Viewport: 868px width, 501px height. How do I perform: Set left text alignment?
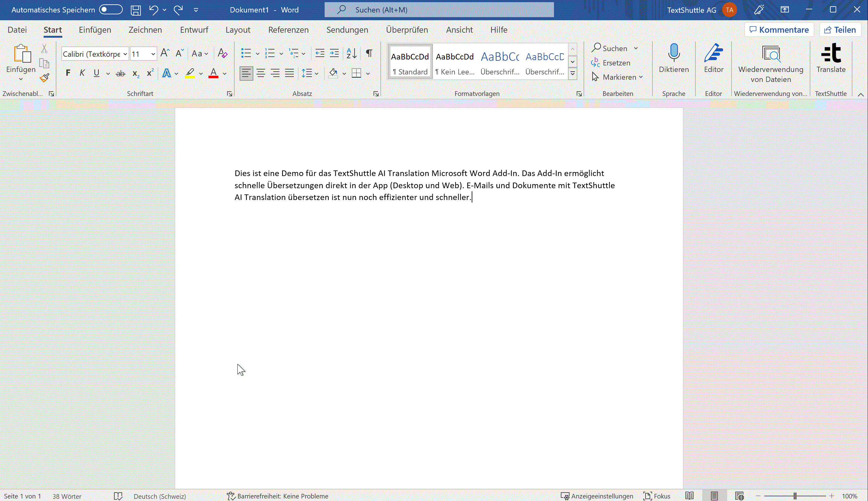pyautogui.click(x=246, y=73)
